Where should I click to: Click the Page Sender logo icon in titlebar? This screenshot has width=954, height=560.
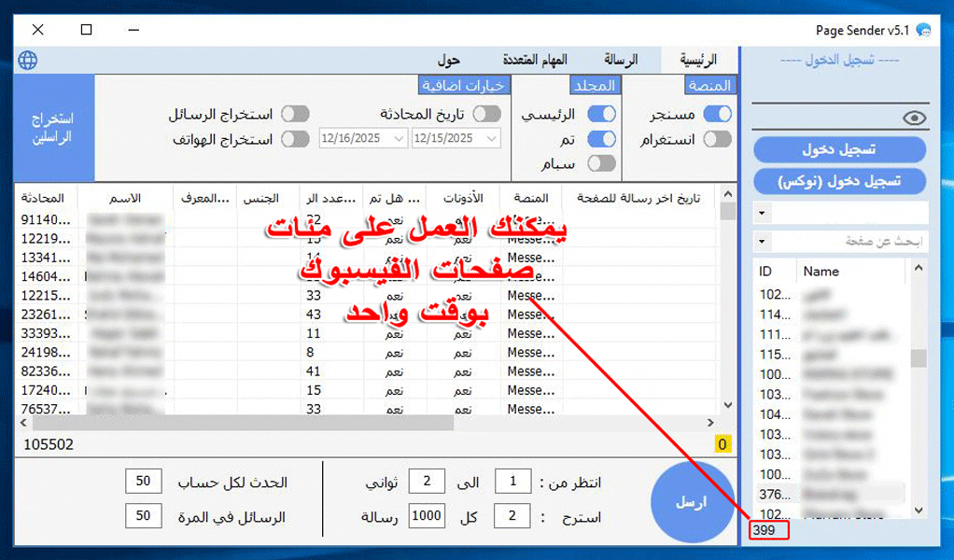[x=924, y=29]
